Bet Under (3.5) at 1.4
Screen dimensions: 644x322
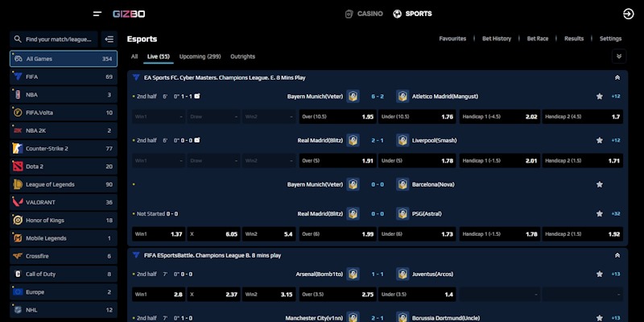pos(417,295)
